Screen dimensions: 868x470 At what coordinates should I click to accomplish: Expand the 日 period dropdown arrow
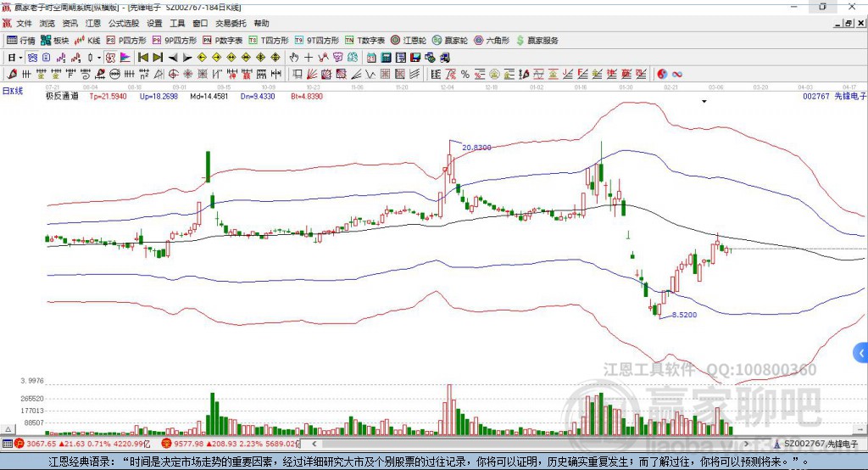(20, 57)
